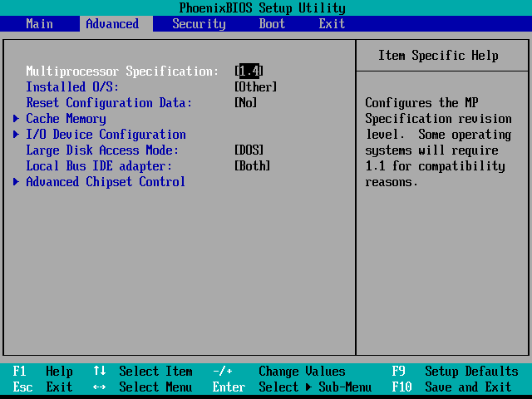Click the Item Specific Help heading

438,56
